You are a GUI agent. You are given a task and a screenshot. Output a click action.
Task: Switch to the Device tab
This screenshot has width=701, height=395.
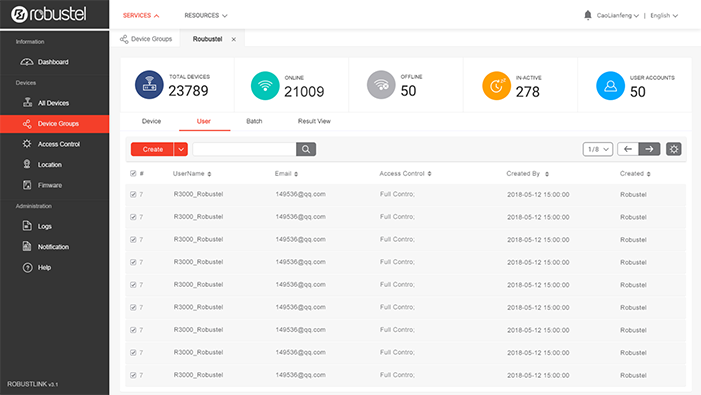[151, 121]
